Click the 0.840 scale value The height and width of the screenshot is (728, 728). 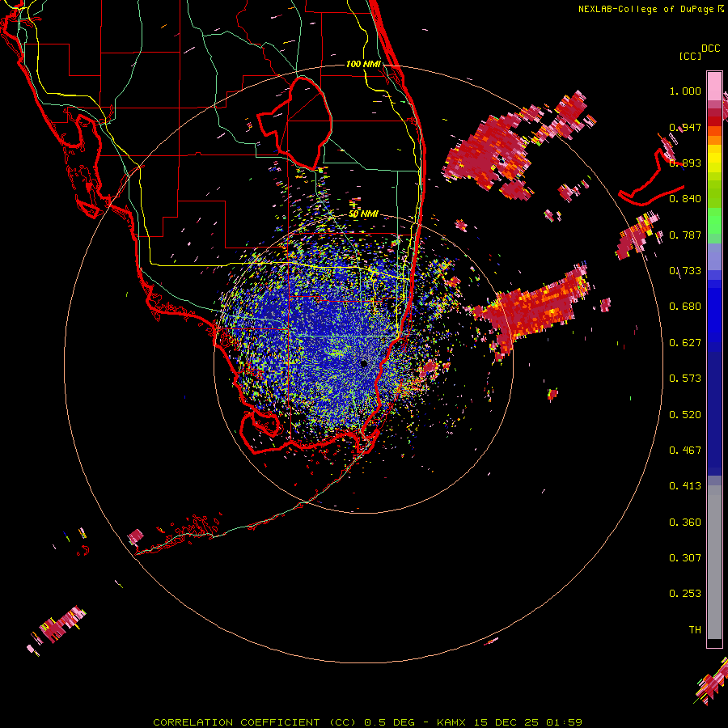tap(685, 199)
